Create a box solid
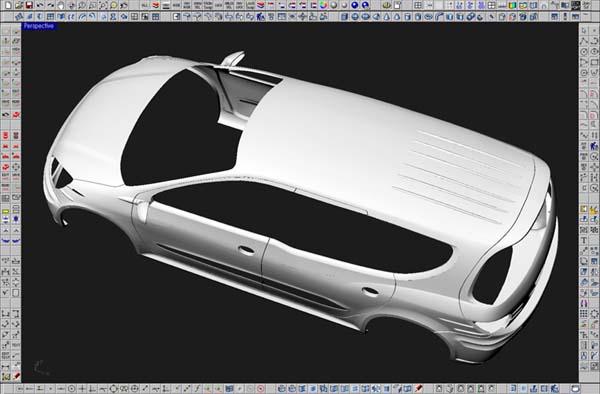Screen dimensions: 600x394 pyautogui.click(x=344, y=16)
